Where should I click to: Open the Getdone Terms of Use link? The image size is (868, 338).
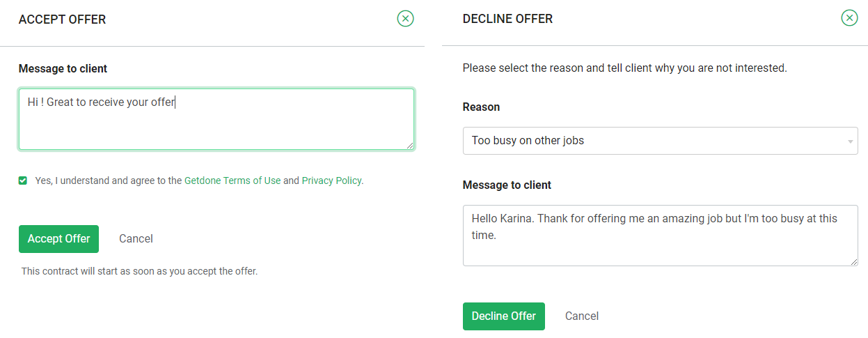pyautogui.click(x=232, y=180)
